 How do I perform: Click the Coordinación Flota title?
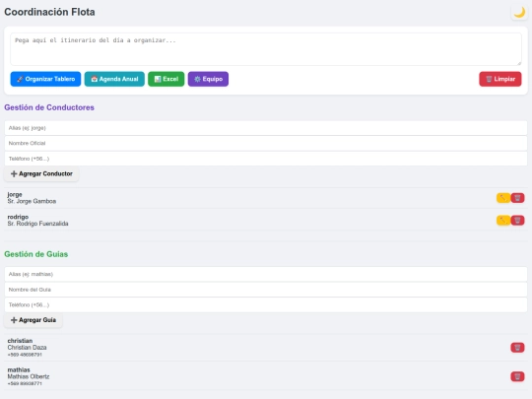[49, 12]
